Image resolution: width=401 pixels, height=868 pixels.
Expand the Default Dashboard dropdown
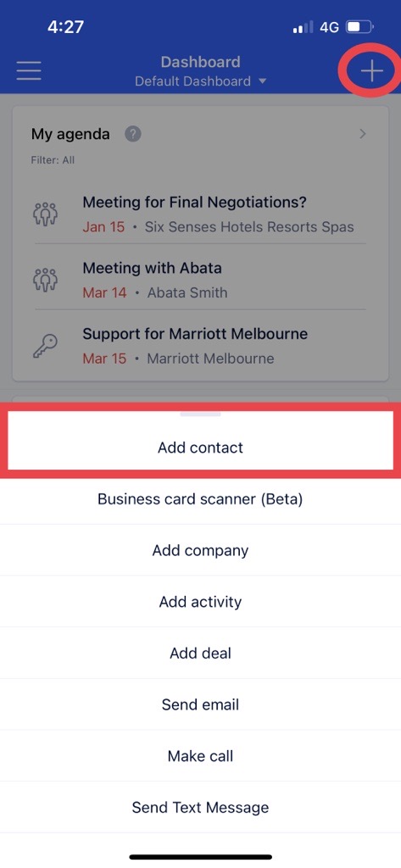tap(200, 81)
